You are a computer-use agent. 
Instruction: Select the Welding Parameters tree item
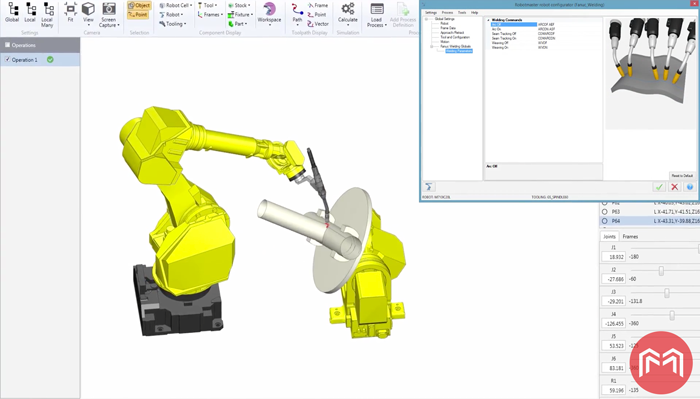pyautogui.click(x=459, y=51)
